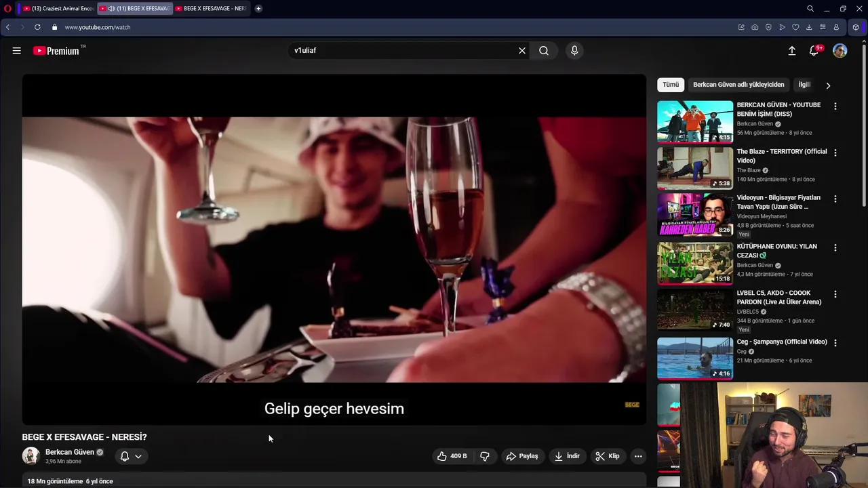868x488 pixels.
Task: Click the Klip scissors button
Action: [x=608, y=456]
